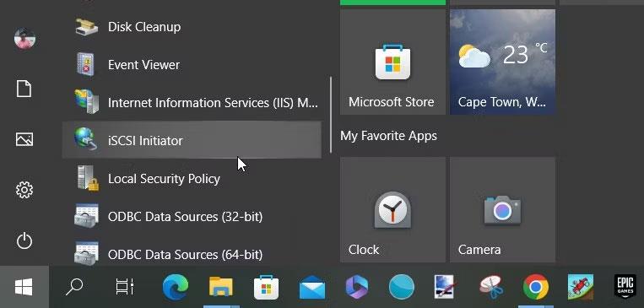The image size is (644, 308).
Task: Click the app list scrollbar
Action: (331, 114)
